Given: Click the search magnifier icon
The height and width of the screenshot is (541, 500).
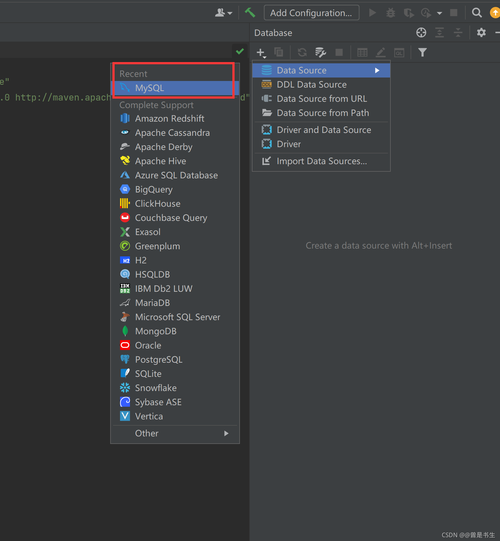Looking at the screenshot, I should pyautogui.click(x=477, y=13).
